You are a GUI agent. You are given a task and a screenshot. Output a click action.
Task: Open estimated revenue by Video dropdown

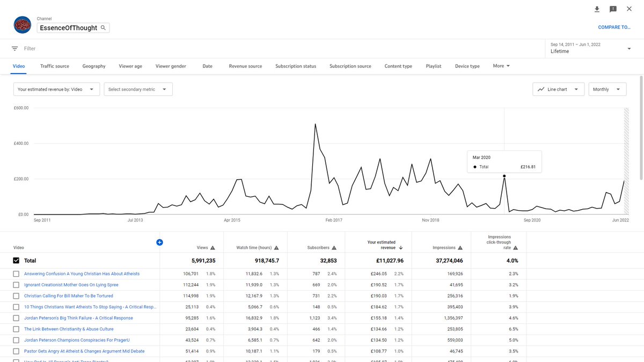click(56, 90)
